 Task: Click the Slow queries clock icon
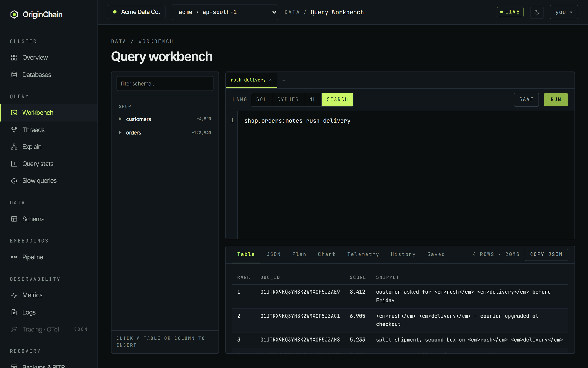point(14,181)
